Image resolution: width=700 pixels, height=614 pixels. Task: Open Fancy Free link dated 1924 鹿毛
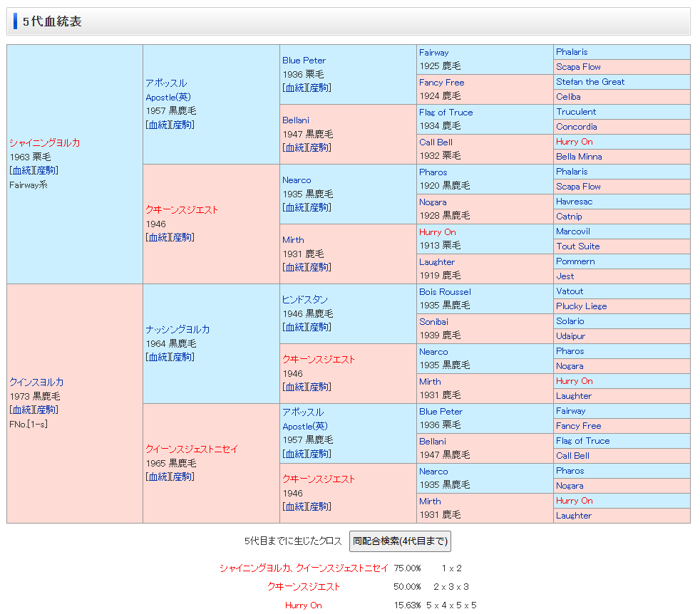click(x=441, y=83)
